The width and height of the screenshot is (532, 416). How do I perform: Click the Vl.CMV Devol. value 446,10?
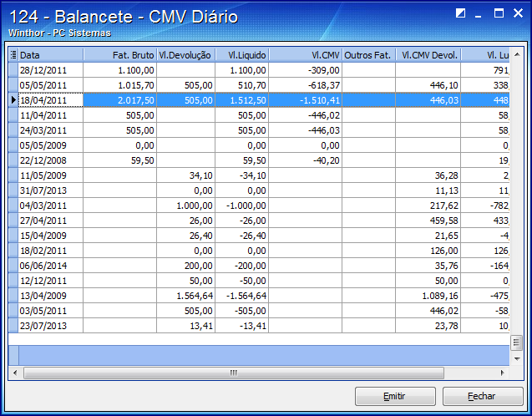pyautogui.click(x=444, y=85)
